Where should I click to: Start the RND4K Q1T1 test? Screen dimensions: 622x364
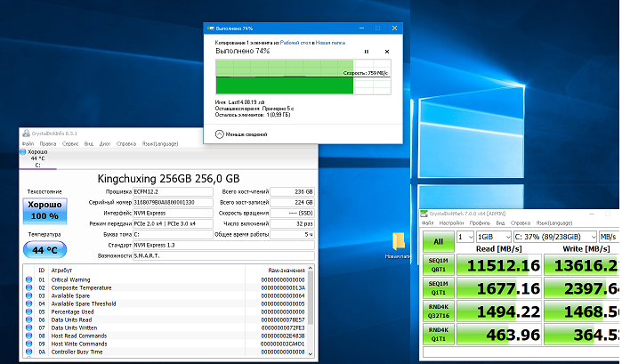439,335
